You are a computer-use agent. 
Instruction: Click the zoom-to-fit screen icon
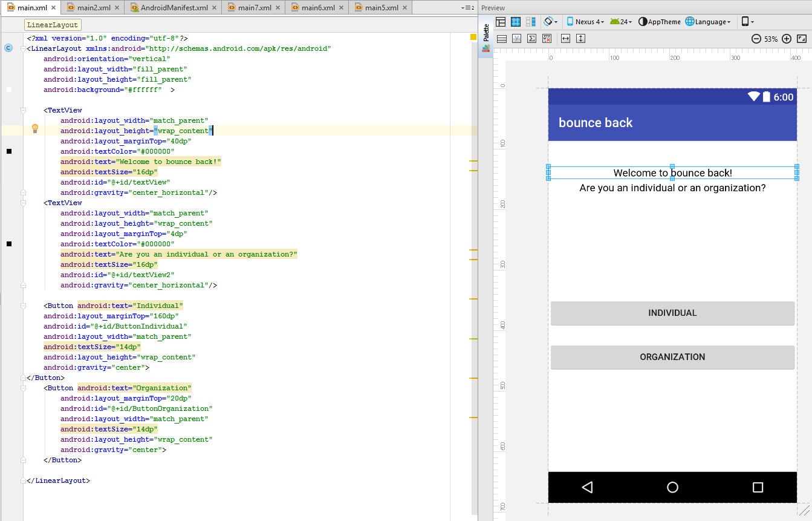802,39
